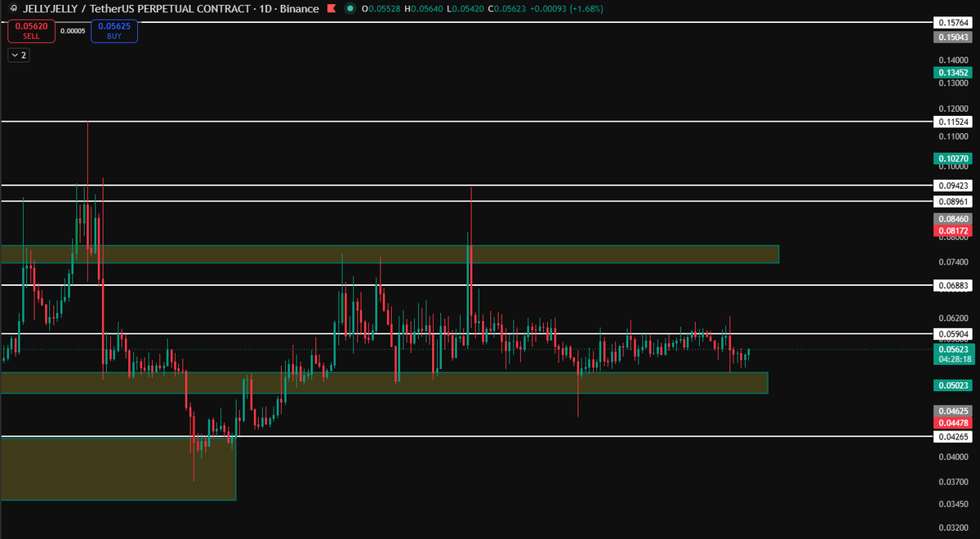Click the 0.03450 price scale label
Viewport: 980px width, 539px height.
point(953,504)
